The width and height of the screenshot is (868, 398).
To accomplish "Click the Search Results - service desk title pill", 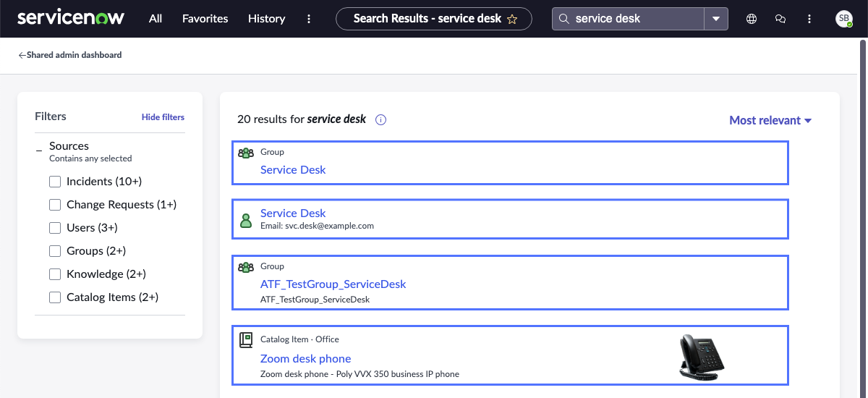I will [x=434, y=19].
